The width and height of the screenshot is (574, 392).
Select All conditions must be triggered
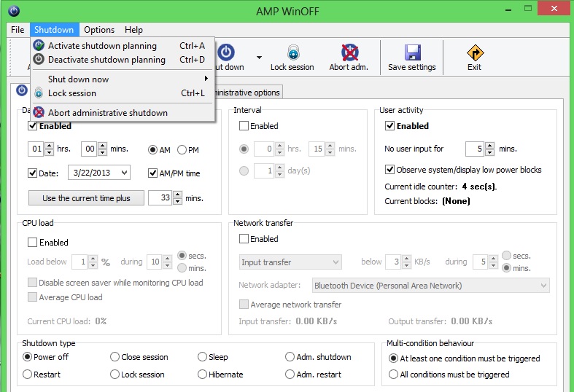point(394,374)
